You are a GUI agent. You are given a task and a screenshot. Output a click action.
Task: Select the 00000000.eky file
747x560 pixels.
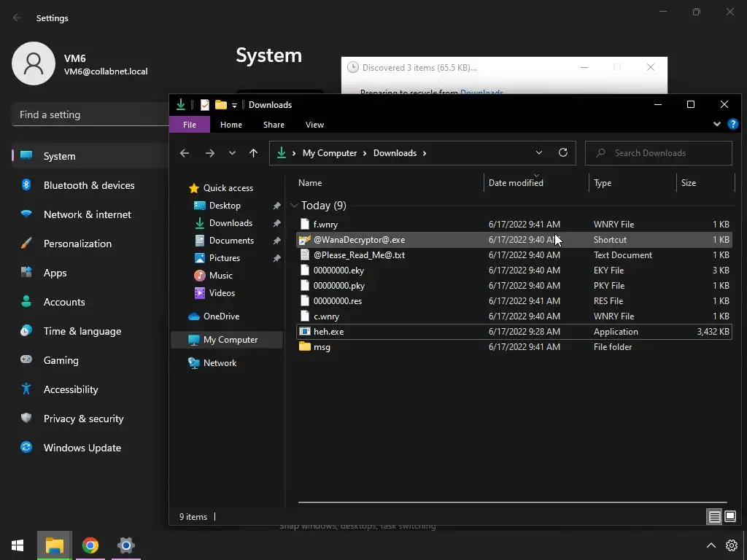point(514,270)
